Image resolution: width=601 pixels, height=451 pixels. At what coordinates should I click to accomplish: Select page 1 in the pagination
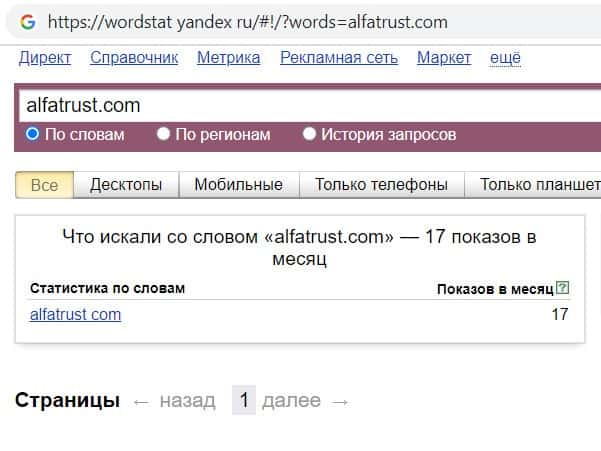pos(244,400)
